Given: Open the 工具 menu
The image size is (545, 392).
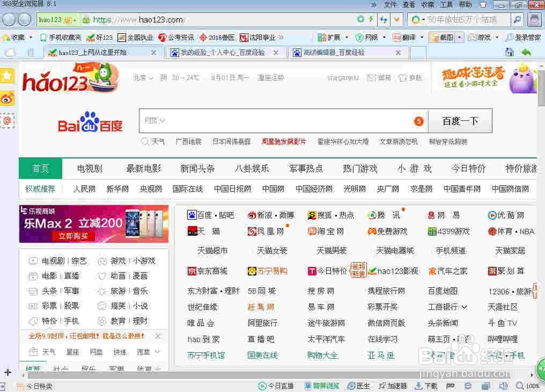Looking at the screenshot, I should tap(447, 4).
